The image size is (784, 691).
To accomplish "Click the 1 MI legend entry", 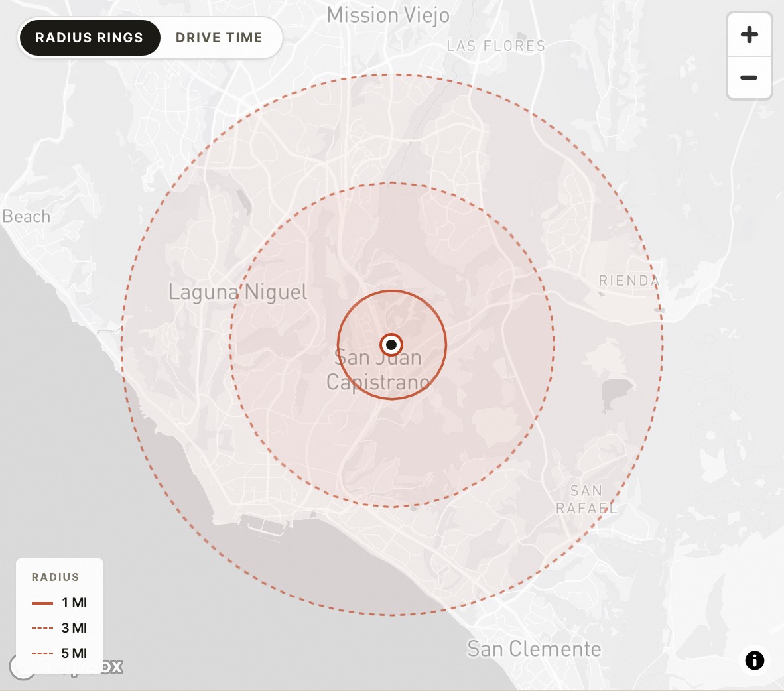I will [x=60, y=603].
